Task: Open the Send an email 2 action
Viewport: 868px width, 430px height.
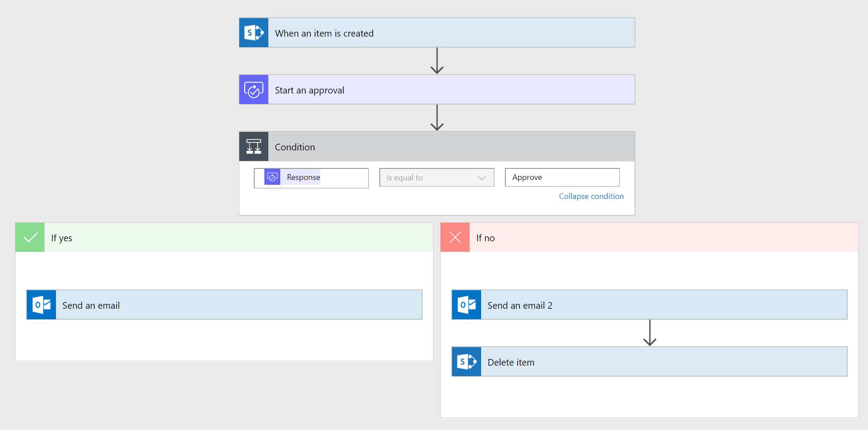Action: [664, 305]
